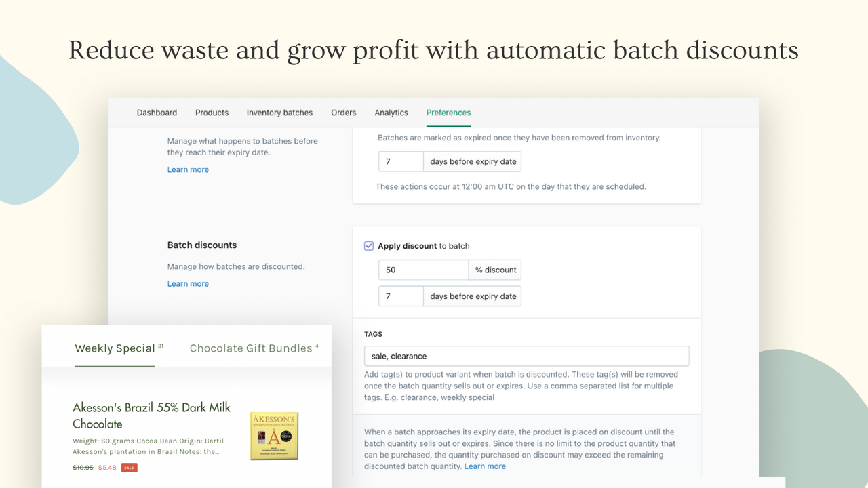
Task: Click the expiry days input above batch discounts
Action: point(401,161)
